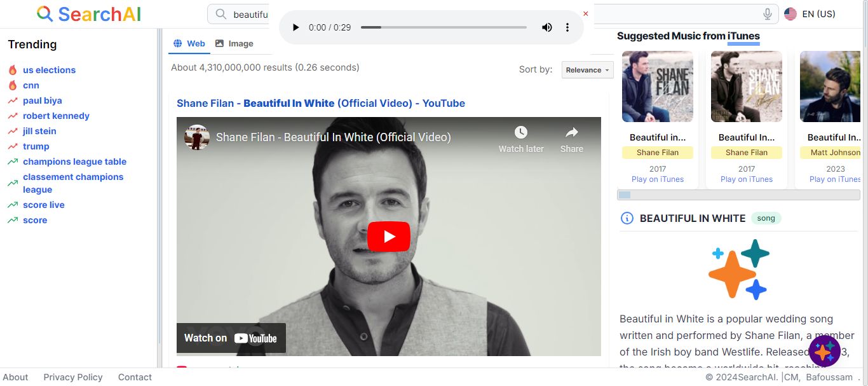The width and height of the screenshot is (868, 386).
Task: Start the video with the red YouTube play button
Action: click(x=389, y=237)
